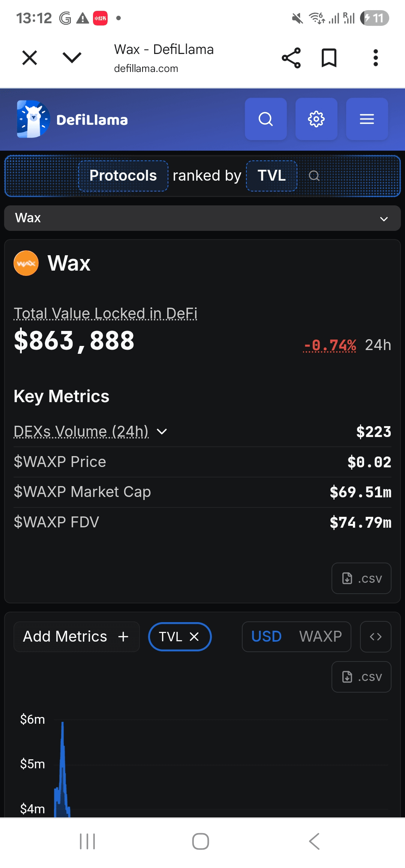This screenshot has height=868, width=405.
Task: Bookmark the Wax DefiLlama page
Action: click(329, 58)
